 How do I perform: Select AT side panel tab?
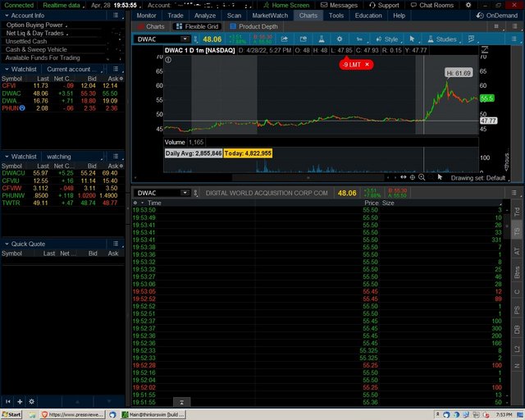click(x=517, y=251)
